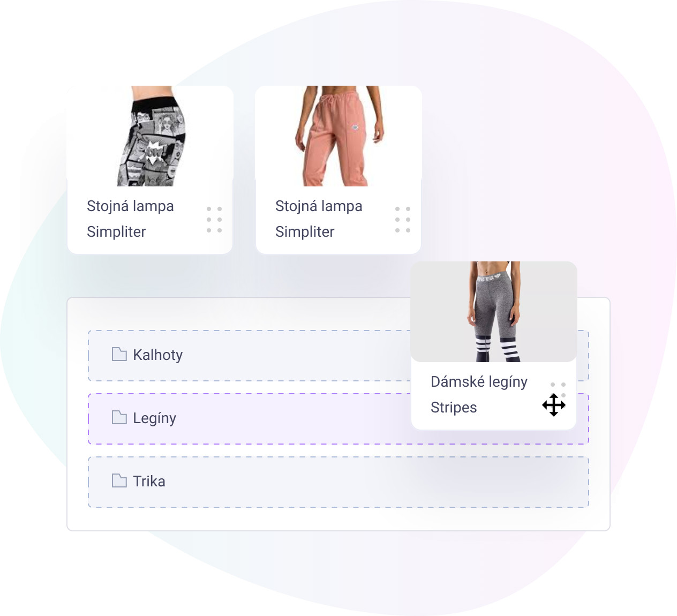Grab drag handle on comic-print leggings card

[214, 220]
